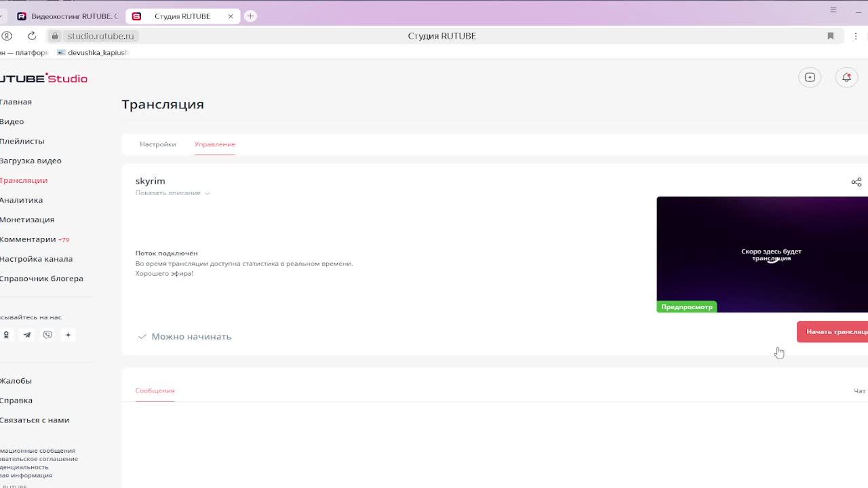Click the sparkle social icon after Viber
868x488 pixels.
[x=68, y=335]
